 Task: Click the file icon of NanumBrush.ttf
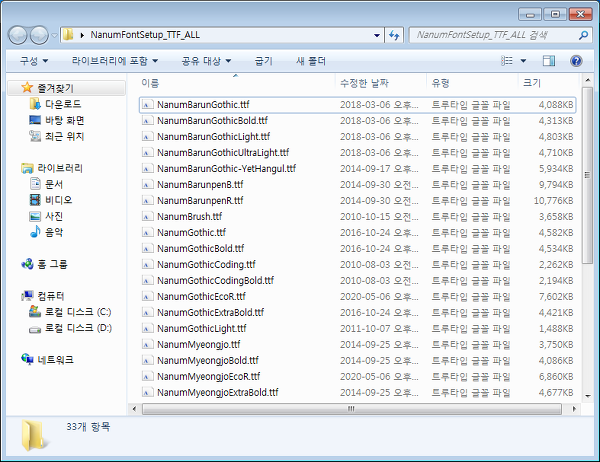[x=148, y=217]
